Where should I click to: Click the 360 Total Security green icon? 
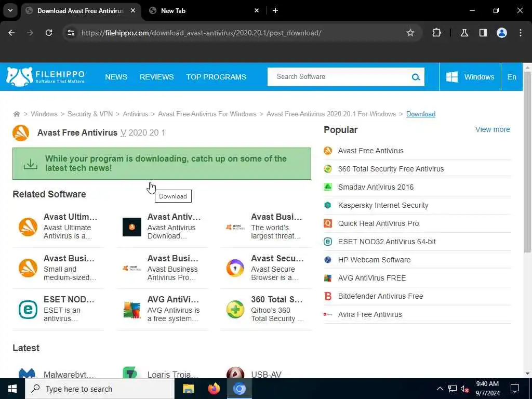[235, 309]
